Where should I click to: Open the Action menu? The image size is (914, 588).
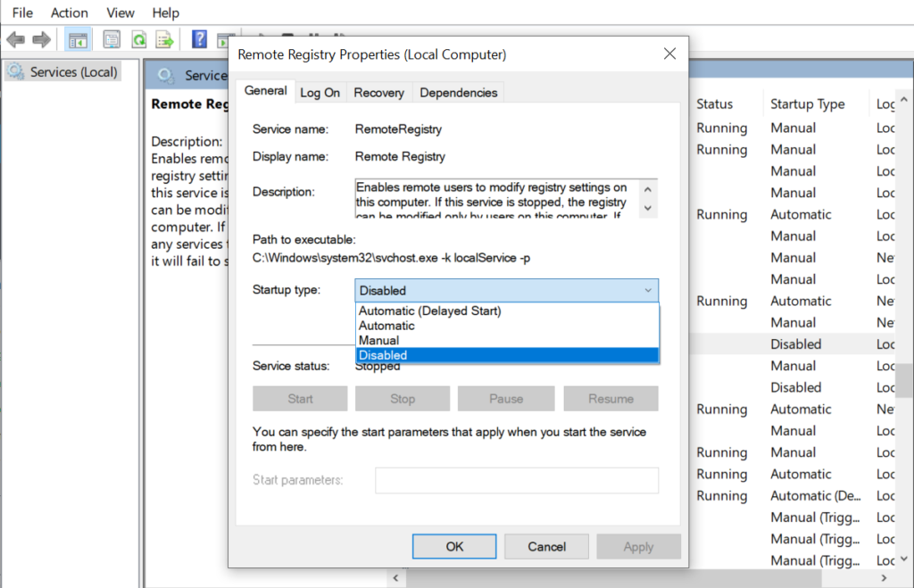pyautogui.click(x=69, y=12)
